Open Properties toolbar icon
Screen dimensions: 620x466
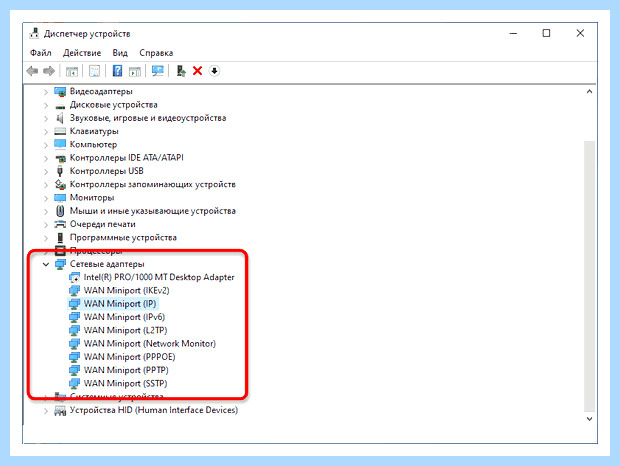(95, 71)
